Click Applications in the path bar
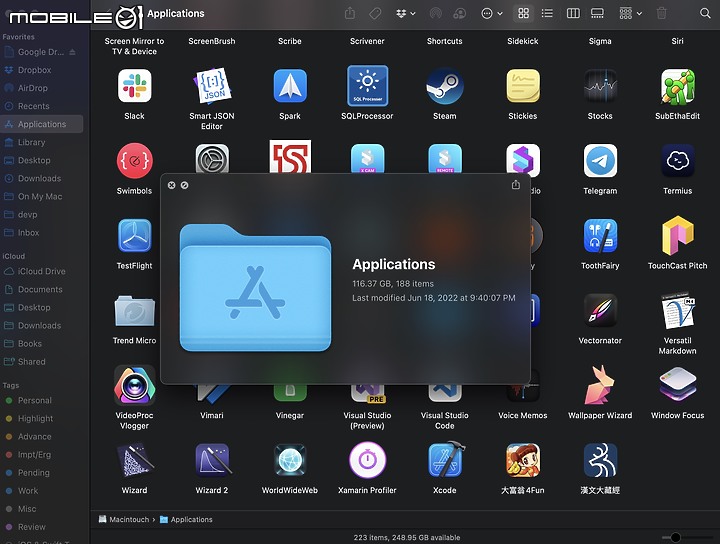This screenshot has width=720, height=544. [x=186, y=520]
